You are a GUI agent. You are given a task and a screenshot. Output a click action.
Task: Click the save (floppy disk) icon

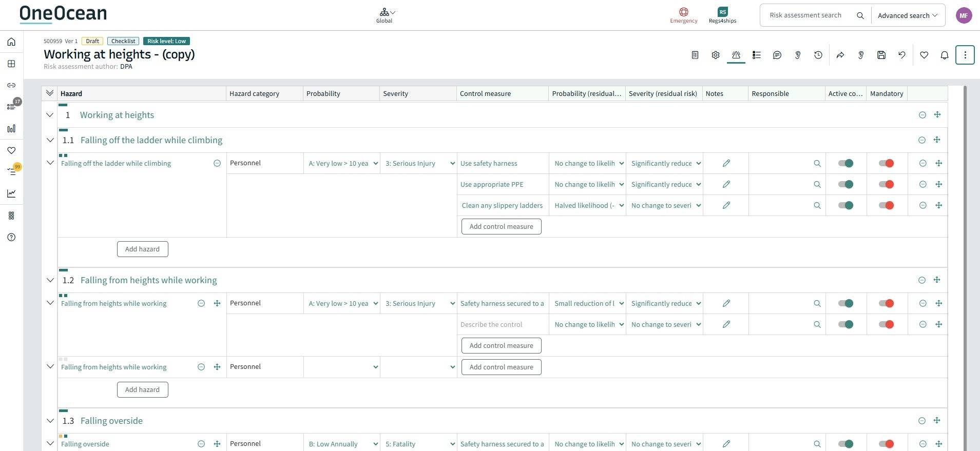coord(881,55)
